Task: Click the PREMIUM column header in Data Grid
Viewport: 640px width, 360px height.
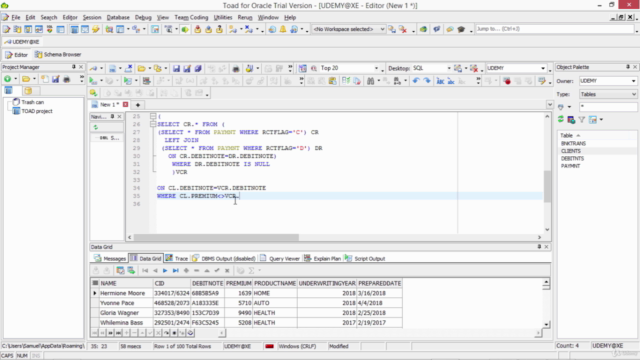Action: (238, 283)
